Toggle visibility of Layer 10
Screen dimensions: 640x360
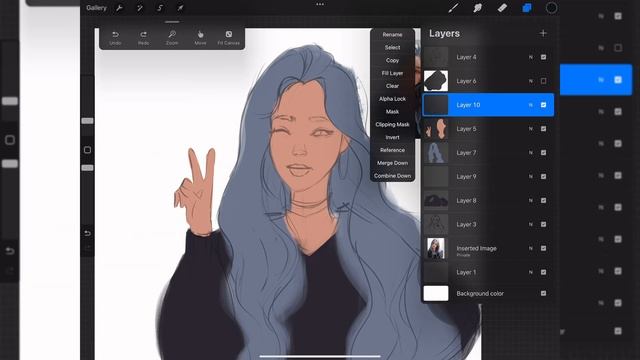[x=543, y=105]
